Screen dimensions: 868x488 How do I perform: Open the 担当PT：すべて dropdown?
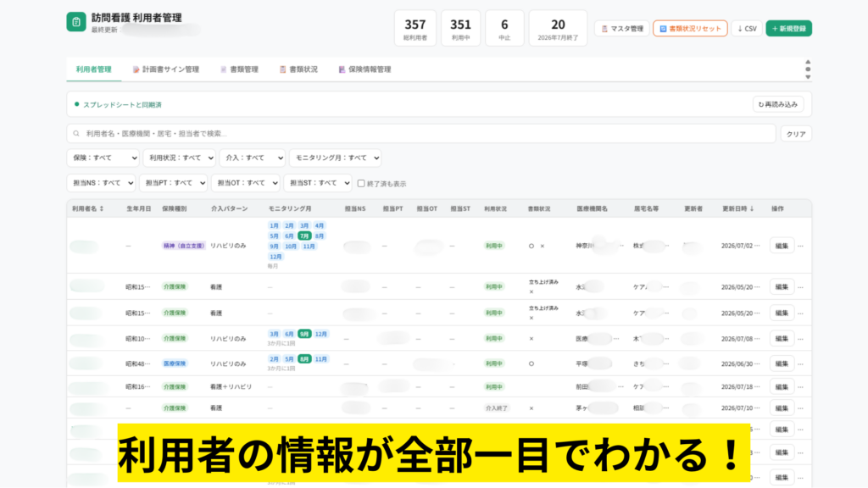173,183
